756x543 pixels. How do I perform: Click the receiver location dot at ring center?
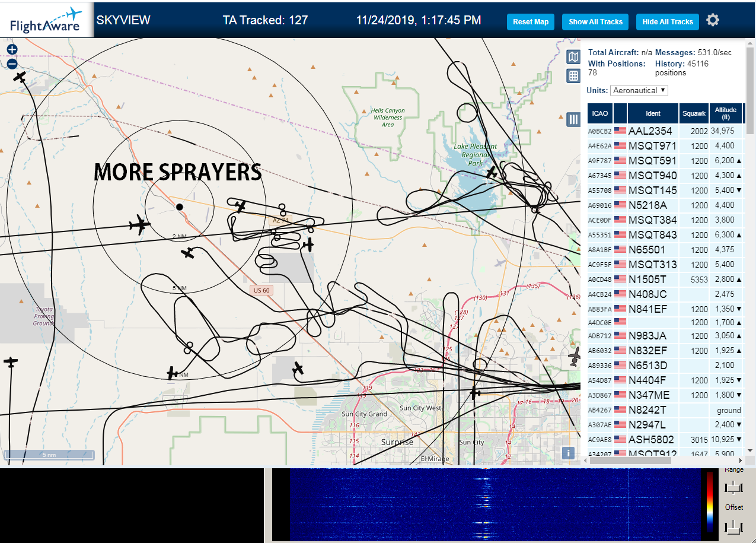coord(180,207)
